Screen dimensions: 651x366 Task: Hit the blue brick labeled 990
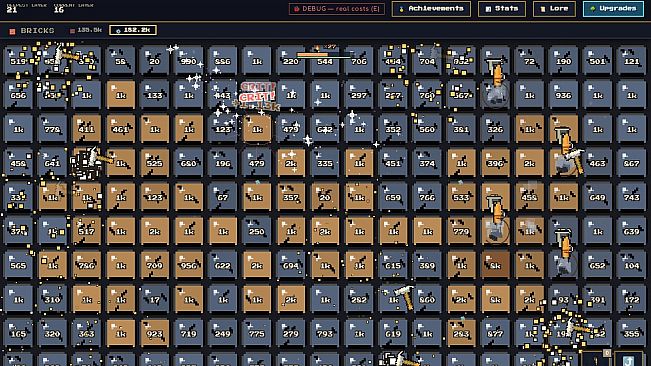[188, 61]
